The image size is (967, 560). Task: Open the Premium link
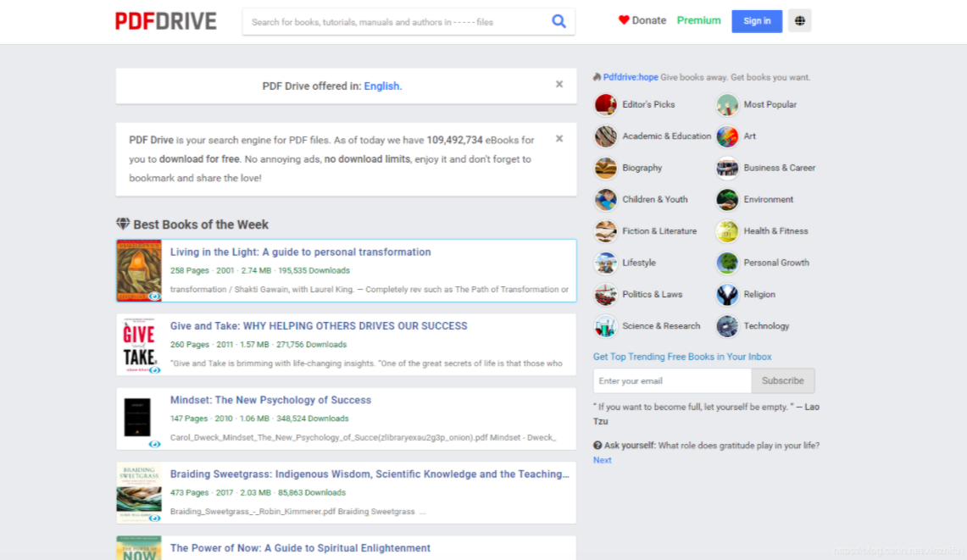coord(698,20)
